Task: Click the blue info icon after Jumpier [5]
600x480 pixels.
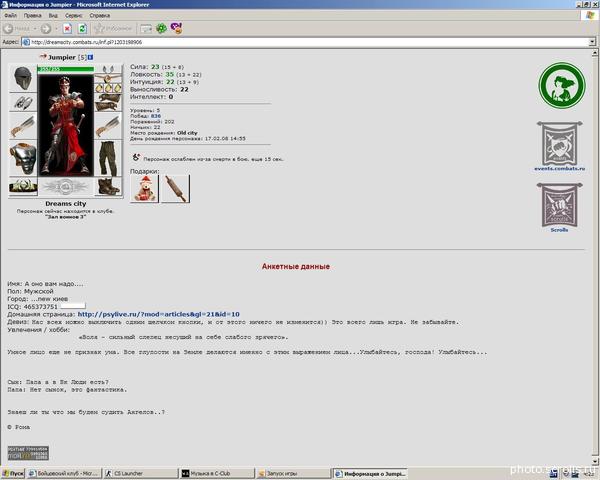Action: coord(90,57)
